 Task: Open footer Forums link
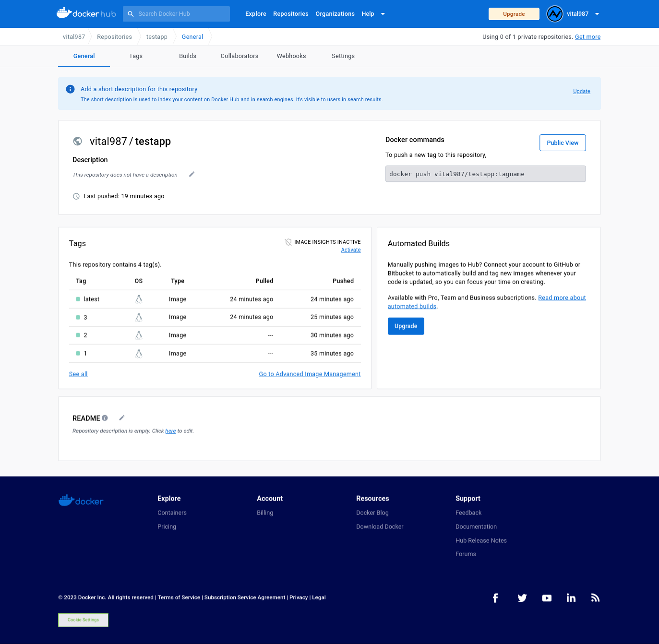(x=466, y=554)
